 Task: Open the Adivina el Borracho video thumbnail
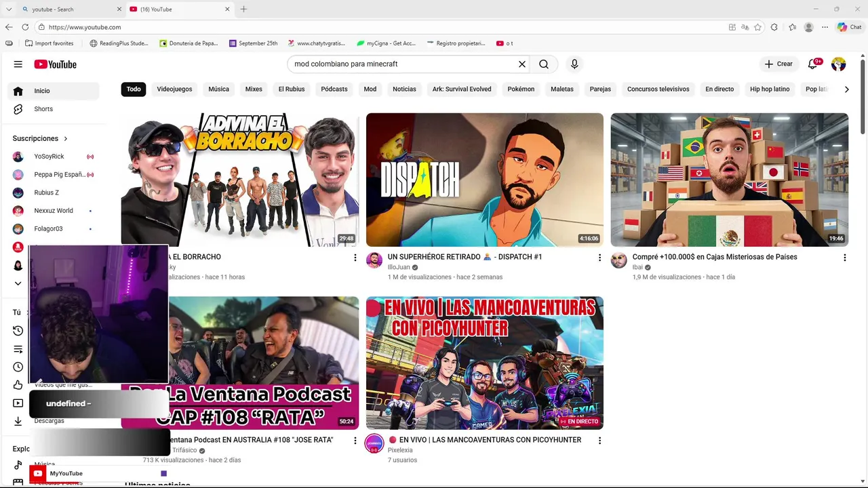[240, 180]
